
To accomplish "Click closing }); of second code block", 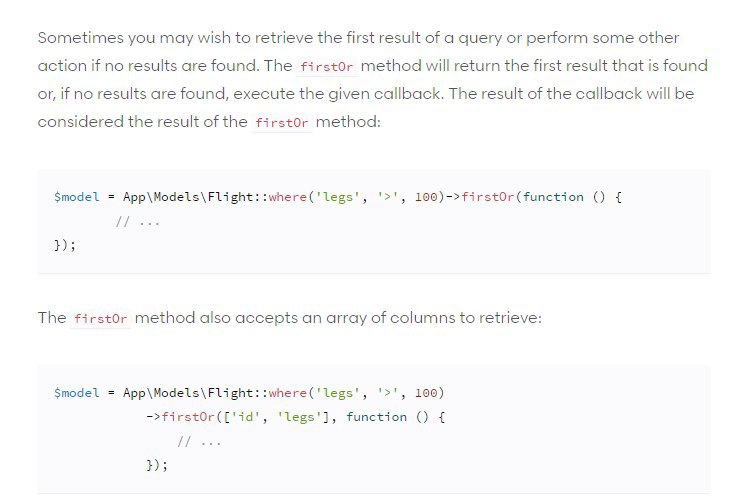I will click(157, 465).
